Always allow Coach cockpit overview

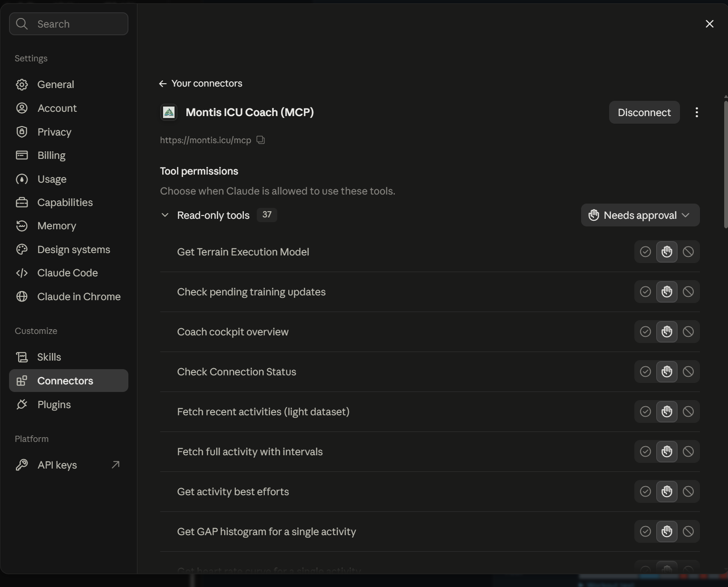point(645,332)
